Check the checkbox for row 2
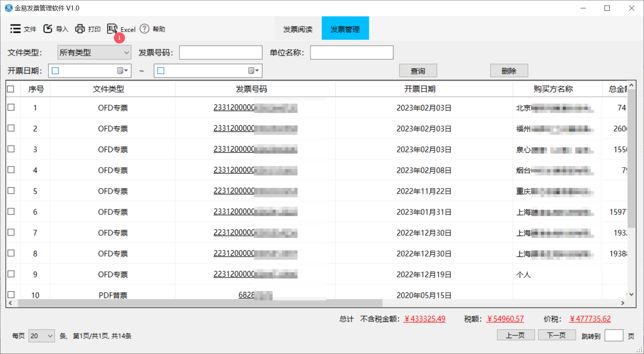The width and height of the screenshot is (644, 354). [x=11, y=128]
